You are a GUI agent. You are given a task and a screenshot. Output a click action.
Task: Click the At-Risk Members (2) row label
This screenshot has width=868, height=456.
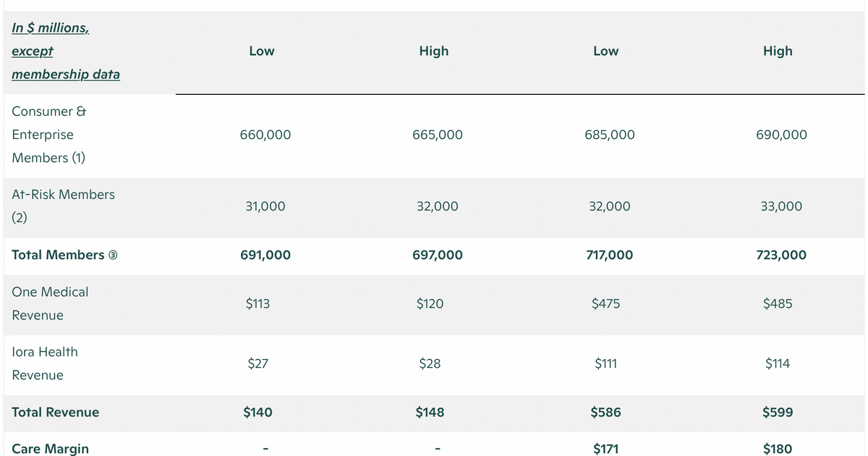pos(63,206)
